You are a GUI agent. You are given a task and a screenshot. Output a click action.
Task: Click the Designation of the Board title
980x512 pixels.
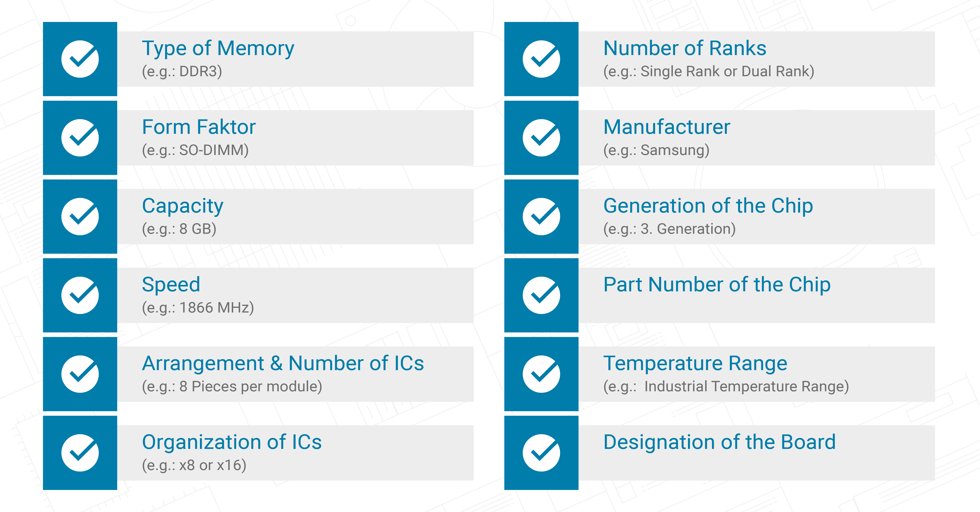(x=719, y=442)
